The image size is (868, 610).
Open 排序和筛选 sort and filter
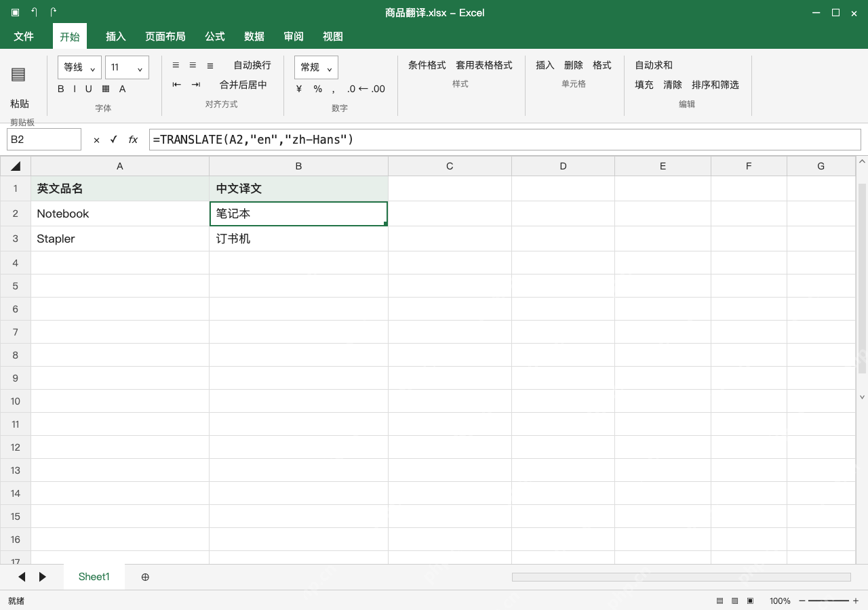(715, 85)
